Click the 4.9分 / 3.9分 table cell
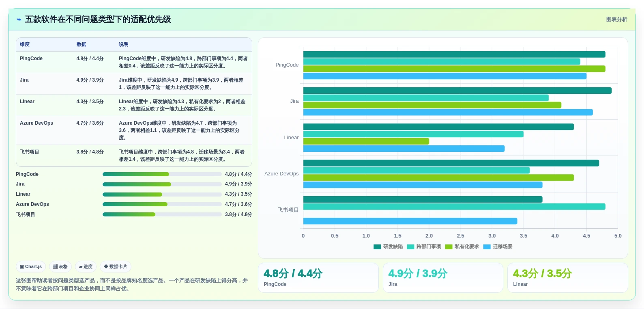This screenshot has width=644, height=309. point(90,80)
